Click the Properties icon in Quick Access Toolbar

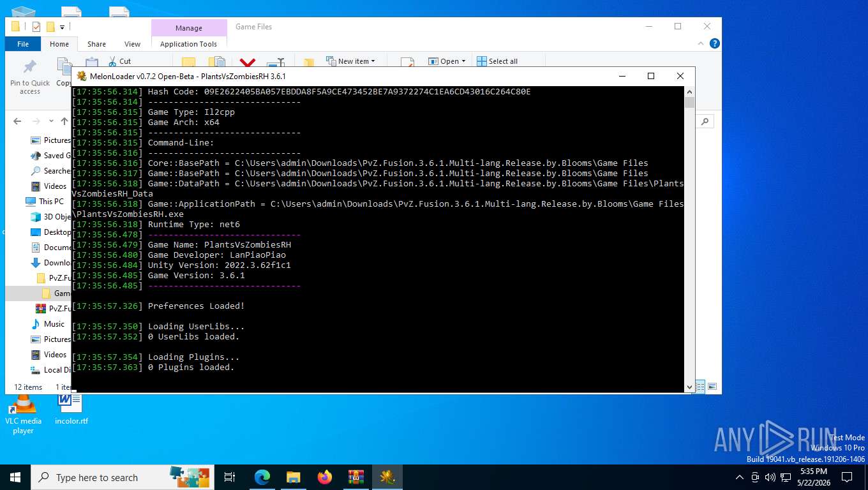click(x=36, y=27)
